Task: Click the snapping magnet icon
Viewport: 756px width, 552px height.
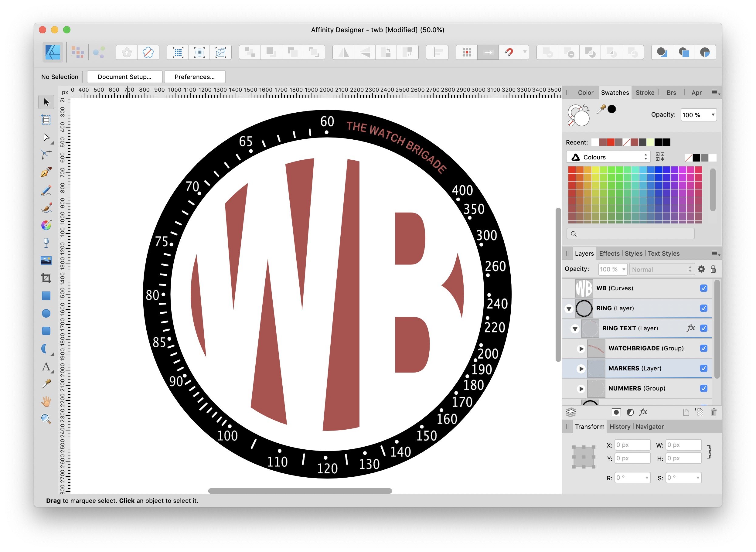Action: (x=509, y=52)
